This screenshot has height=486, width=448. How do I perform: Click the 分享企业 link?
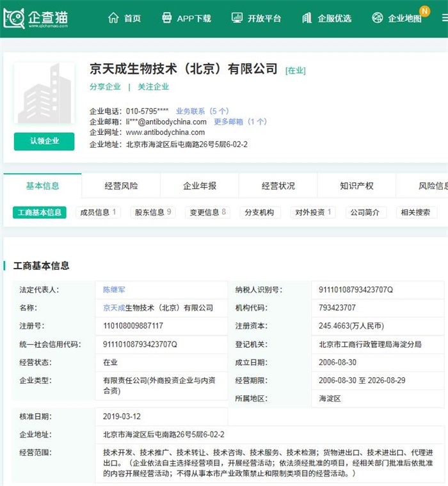(105, 87)
